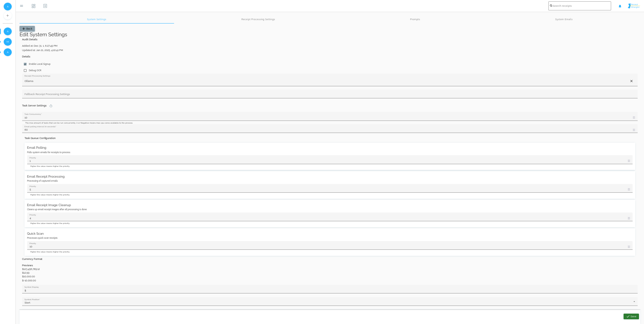Viewport: 644px width, 324px height.
Task: Switch to the System Emails tab
Action: click(563, 19)
